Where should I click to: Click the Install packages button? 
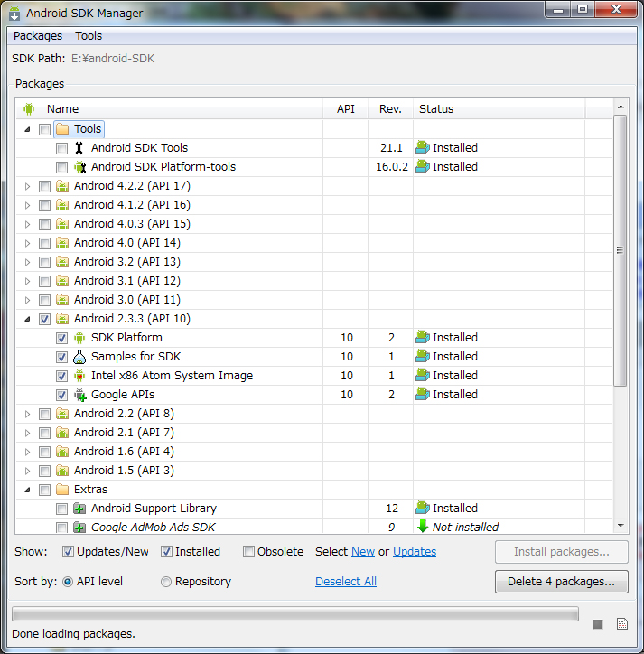click(x=562, y=552)
